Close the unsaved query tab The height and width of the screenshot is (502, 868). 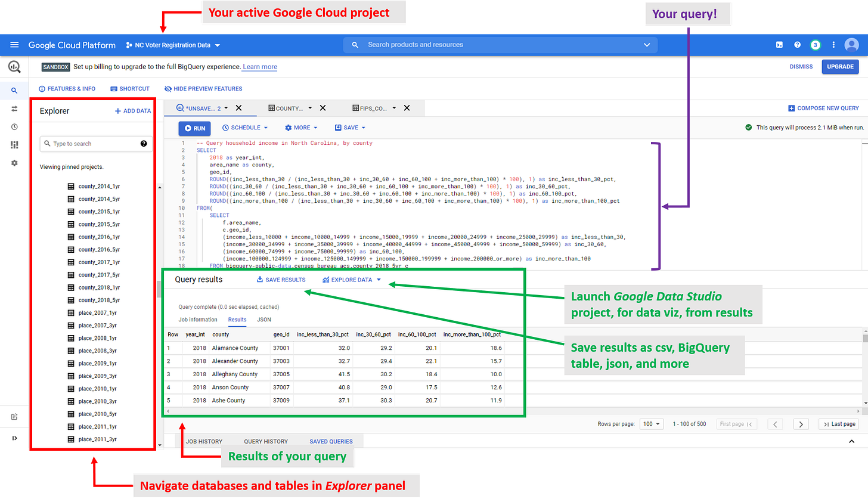pos(238,109)
